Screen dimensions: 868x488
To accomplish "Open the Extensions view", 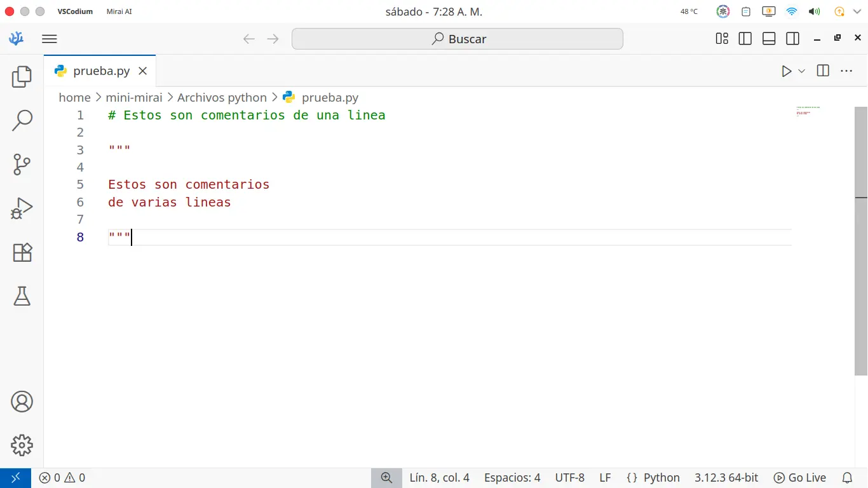I will coord(22,252).
